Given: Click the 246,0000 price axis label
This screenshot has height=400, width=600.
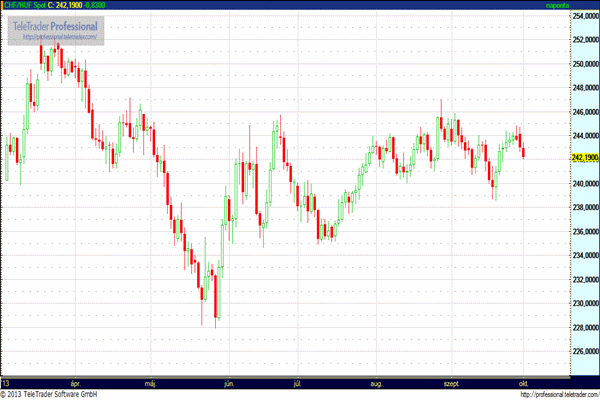Looking at the screenshot, I should (x=585, y=112).
